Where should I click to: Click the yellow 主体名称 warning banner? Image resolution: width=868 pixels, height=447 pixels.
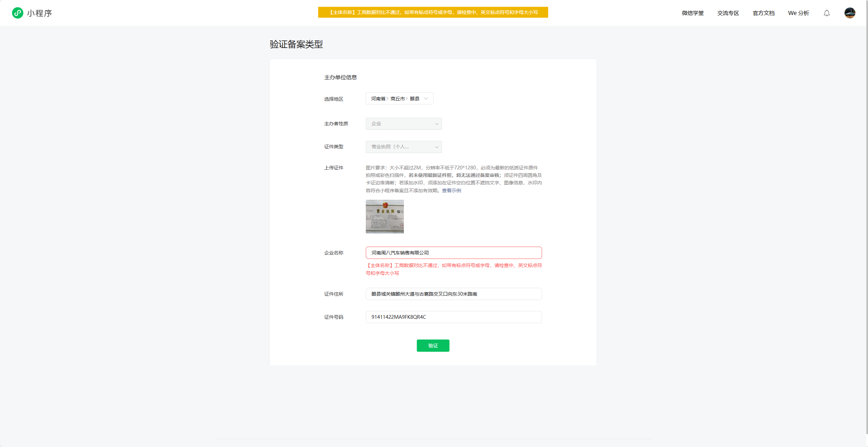(x=433, y=12)
